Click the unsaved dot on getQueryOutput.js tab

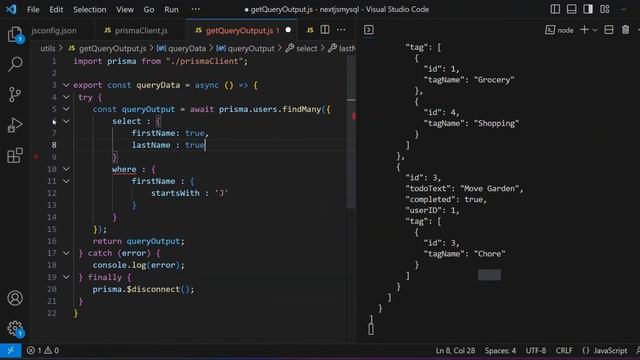(288, 30)
